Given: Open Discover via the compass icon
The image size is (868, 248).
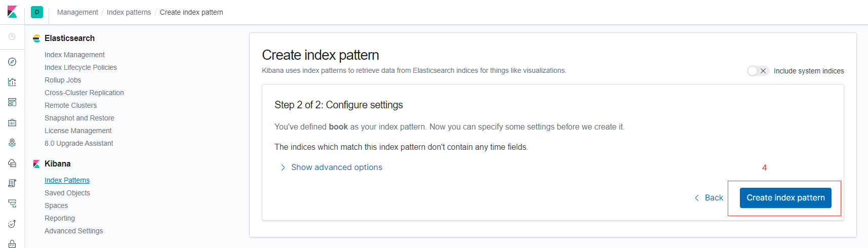Looking at the screenshot, I should [x=12, y=62].
